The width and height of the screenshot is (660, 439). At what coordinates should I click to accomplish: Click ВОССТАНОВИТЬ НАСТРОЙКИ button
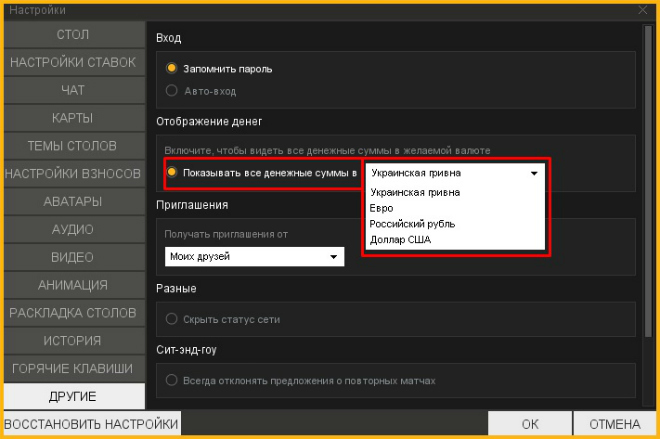tap(90, 423)
